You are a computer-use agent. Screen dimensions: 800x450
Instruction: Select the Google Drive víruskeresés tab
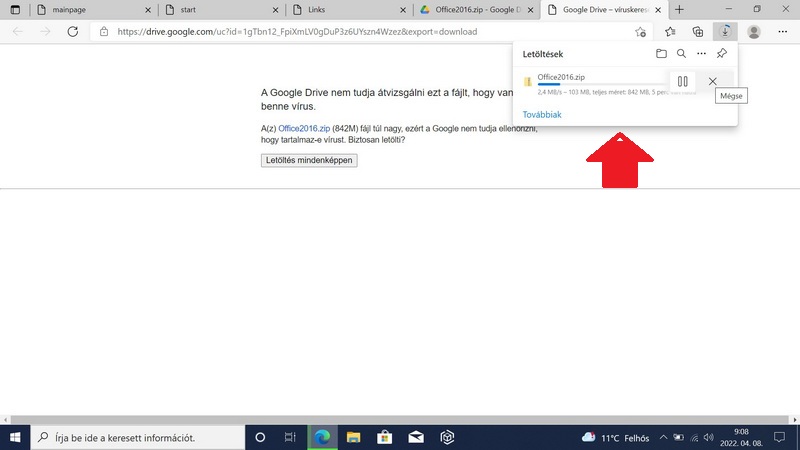coord(604,10)
